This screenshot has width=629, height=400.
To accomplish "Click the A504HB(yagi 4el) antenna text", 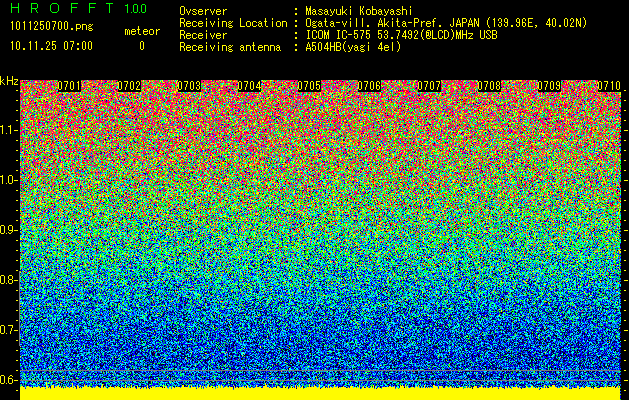I will coord(353,47).
